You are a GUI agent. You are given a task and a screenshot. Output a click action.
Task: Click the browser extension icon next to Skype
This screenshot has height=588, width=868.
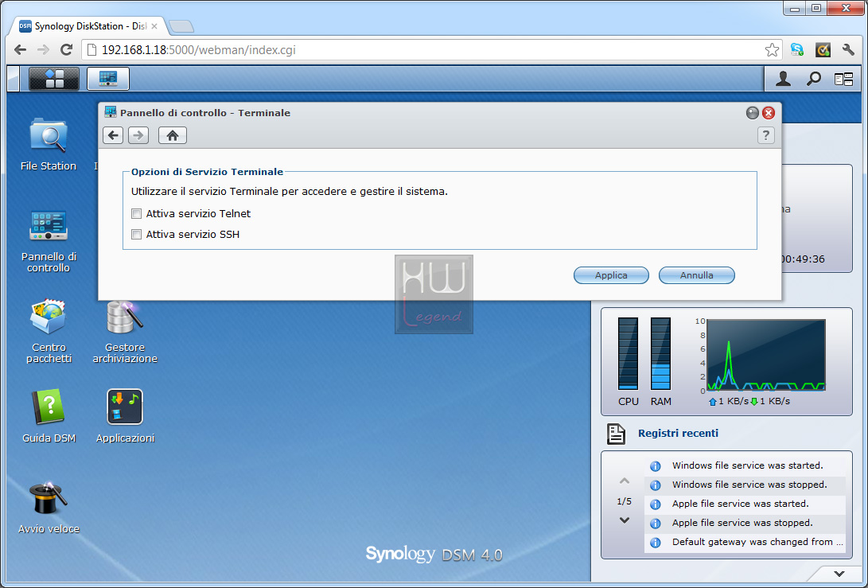(823, 49)
